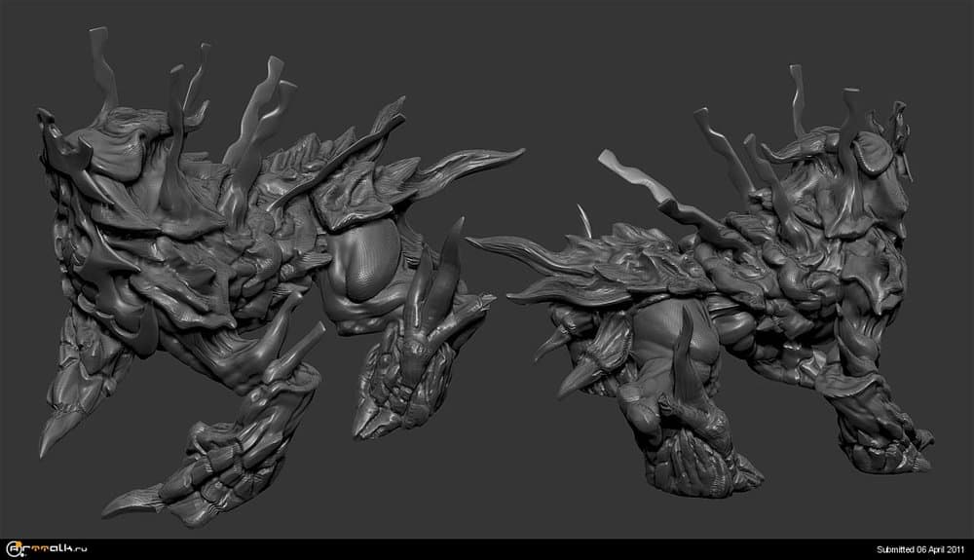The width and height of the screenshot is (974, 560).
Task: Click the black bottom bar's empty middle area
Action: tap(487, 550)
